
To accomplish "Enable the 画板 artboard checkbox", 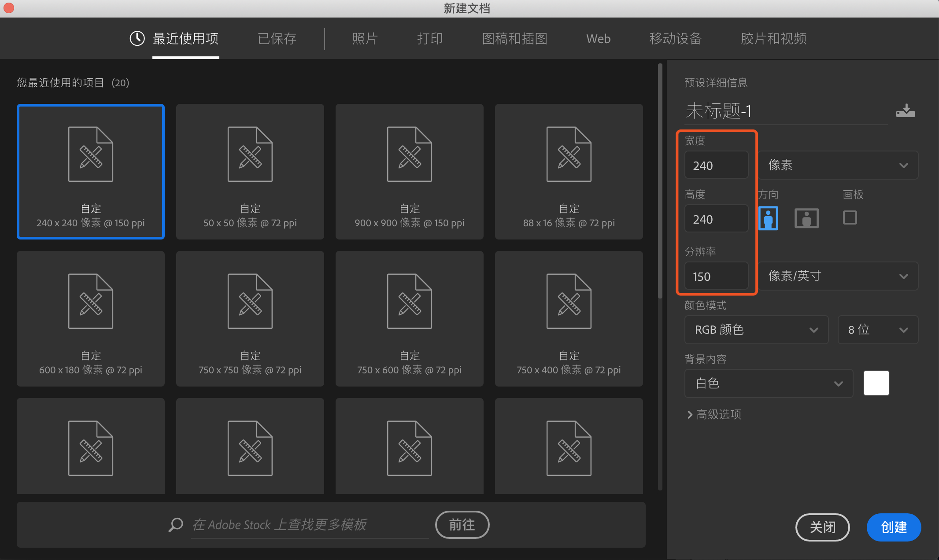I will point(850,217).
